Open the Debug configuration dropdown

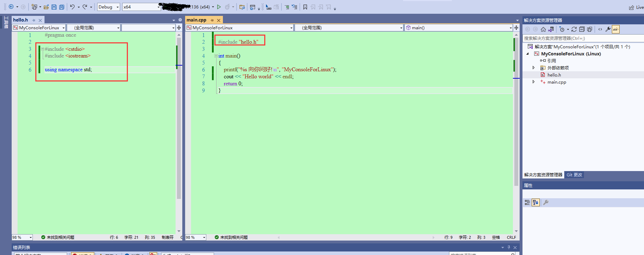click(108, 7)
